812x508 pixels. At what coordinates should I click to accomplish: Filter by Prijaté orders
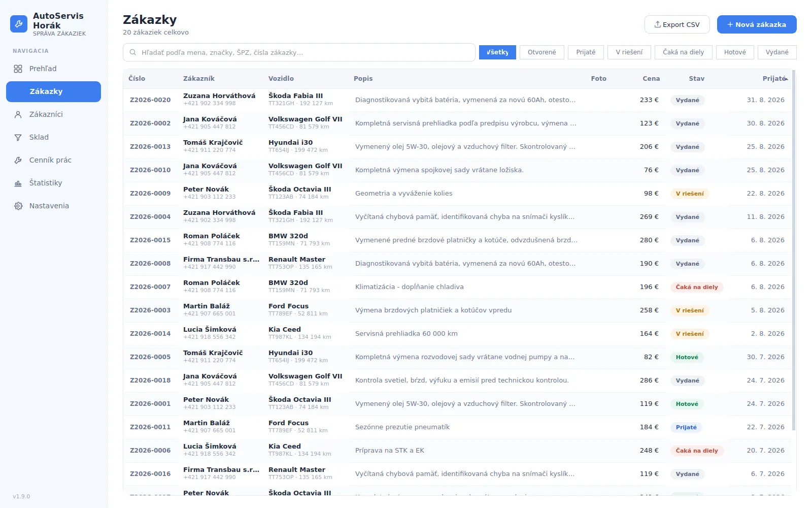click(x=586, y=52)
